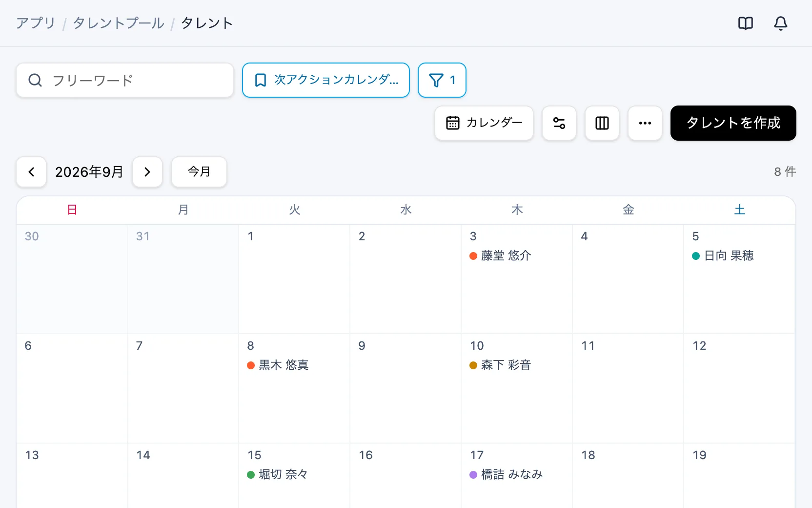Open the documentation book icon
This screenshot has width=812, height=508.
pos(745,23)
